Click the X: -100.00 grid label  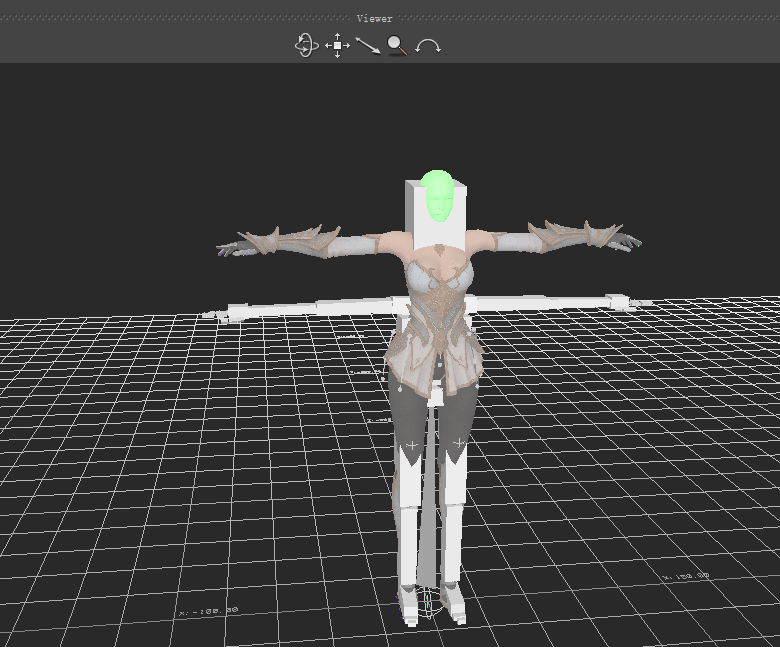click(x=208, y=610)
